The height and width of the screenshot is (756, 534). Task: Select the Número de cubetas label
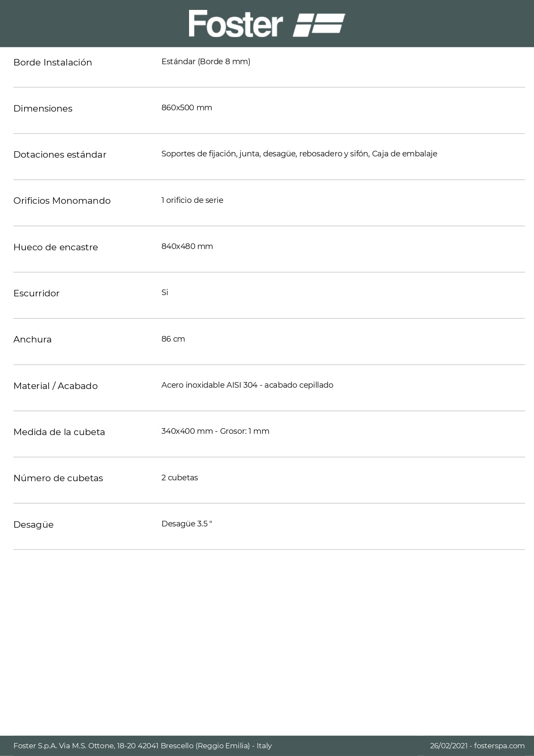coord(58,478)
